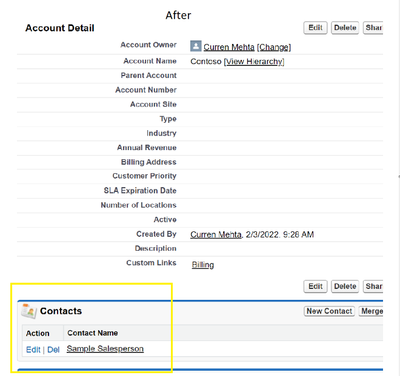This screenshot has width=400, height=376.
Task: Click the Contacts section icon
Action: click(x=29, y=311)
